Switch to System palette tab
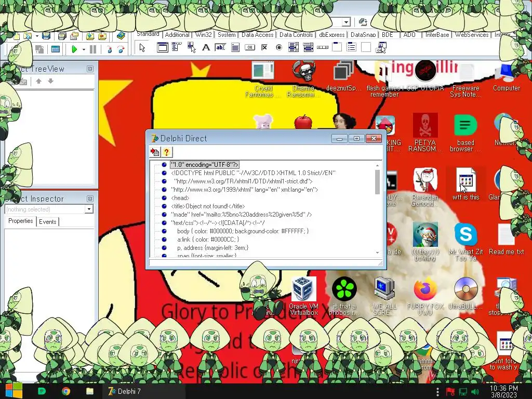The image size is (532, 399). tap(227, 35)
